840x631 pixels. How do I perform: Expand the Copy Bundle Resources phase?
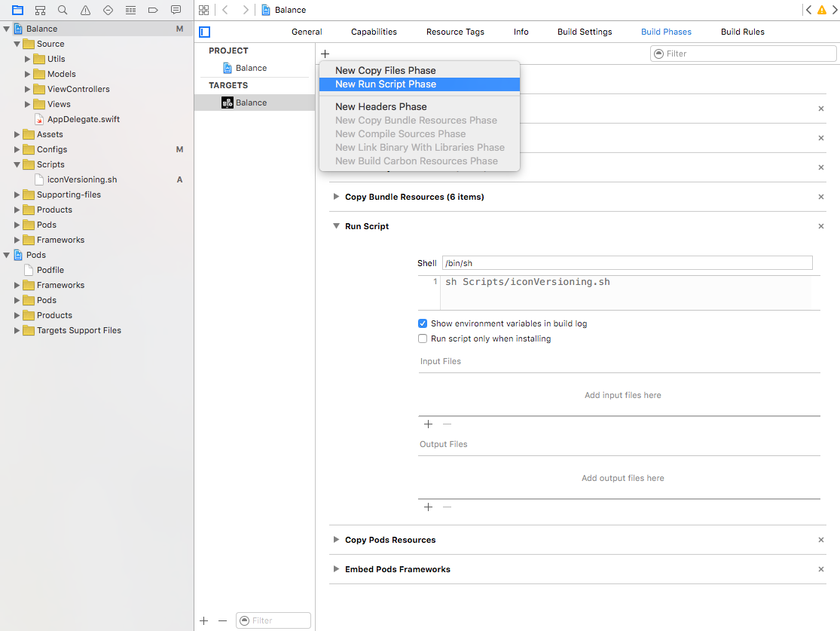coord(336,197)
